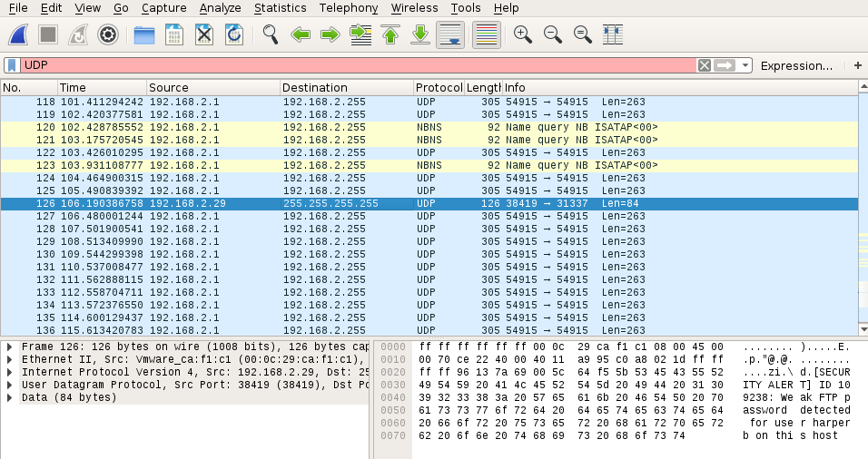The height and width of the screenshot is (459, 868).
Task: Open the Telephony menu
Action: pos(349,8)
